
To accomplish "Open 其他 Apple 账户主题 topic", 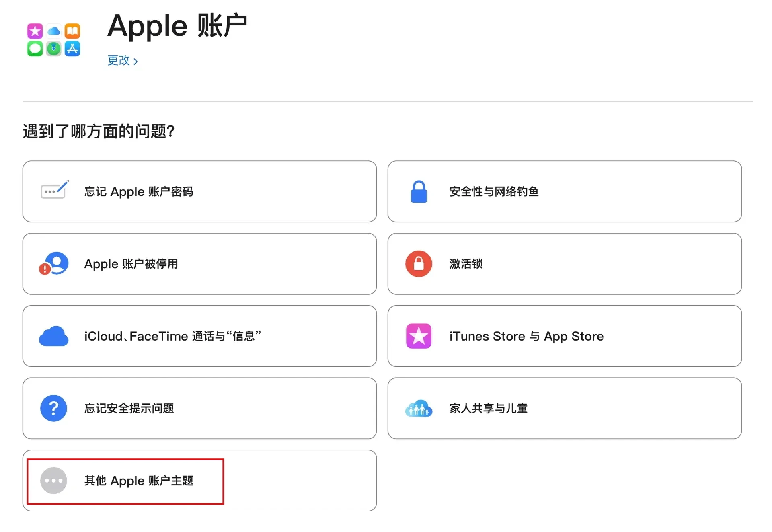I will pyautogui.click(x=139, y=481).
